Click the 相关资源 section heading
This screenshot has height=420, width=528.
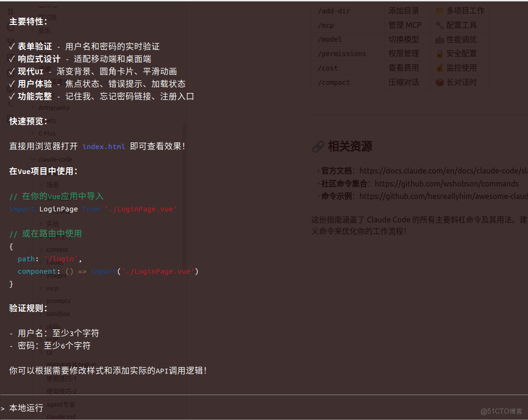[350, 147]
